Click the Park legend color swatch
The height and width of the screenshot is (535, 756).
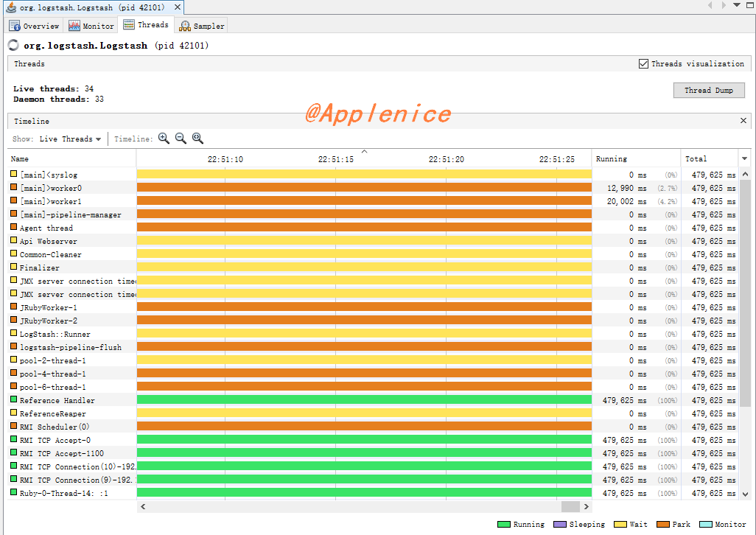663,525
